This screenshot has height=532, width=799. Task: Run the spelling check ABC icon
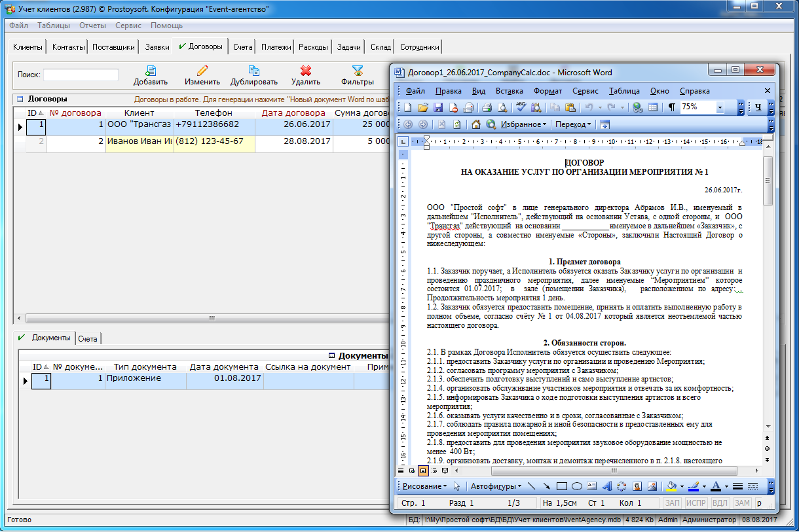[521, 107]
